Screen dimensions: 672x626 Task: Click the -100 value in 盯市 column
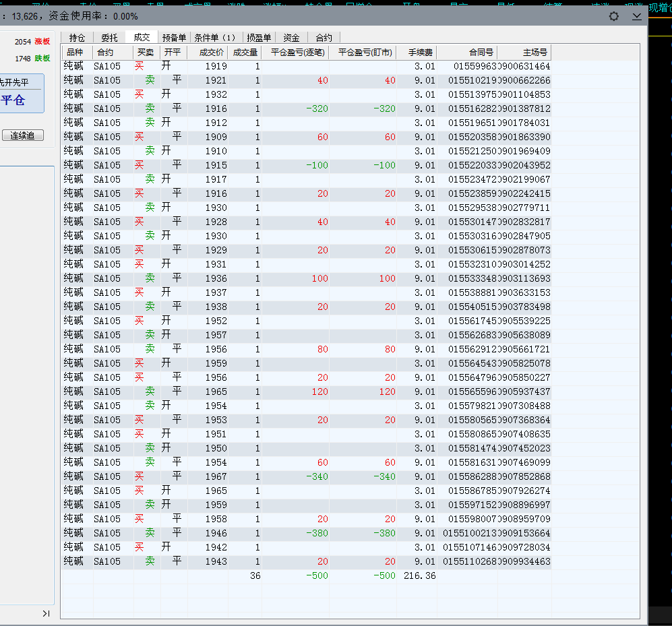384,165
